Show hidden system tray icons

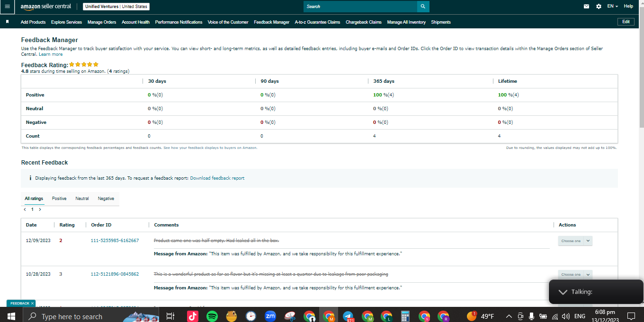[509, 316]
